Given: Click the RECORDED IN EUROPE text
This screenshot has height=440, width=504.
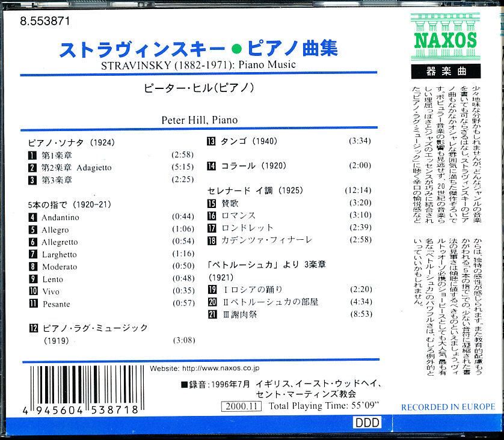Looking at the screenshot, I should coord(448,408).
